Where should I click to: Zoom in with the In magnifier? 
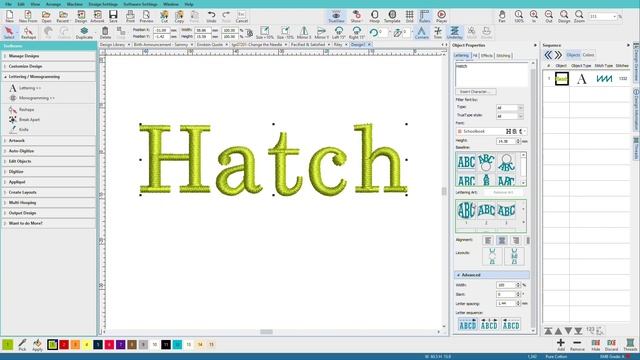533,16
